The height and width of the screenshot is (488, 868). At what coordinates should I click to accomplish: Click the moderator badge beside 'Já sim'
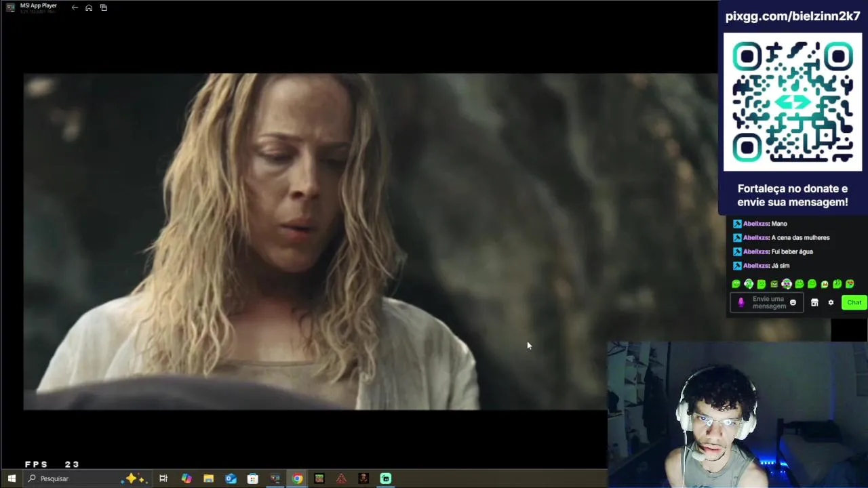[x=737, y=266]
